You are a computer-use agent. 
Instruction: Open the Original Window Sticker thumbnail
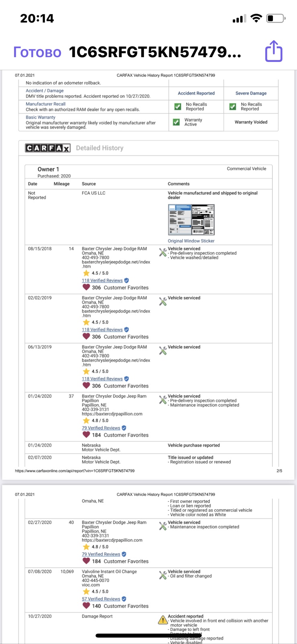[191, 220]
